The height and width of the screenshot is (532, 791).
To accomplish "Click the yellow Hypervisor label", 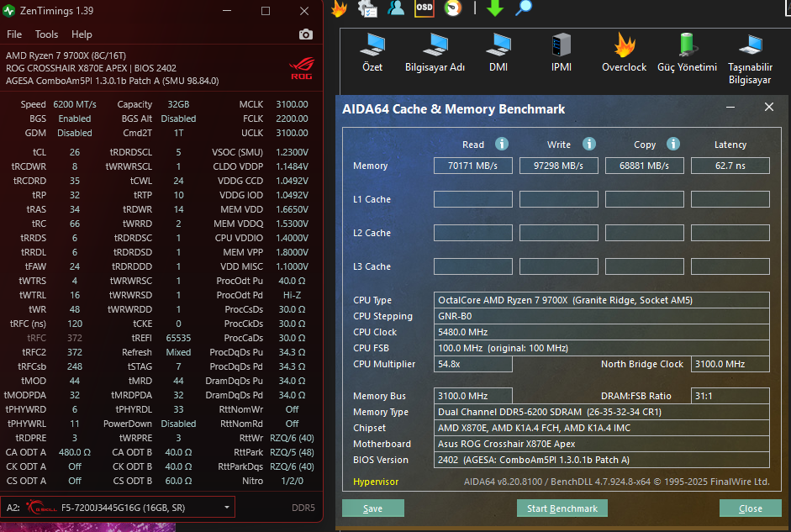I will tap(376, 482).
